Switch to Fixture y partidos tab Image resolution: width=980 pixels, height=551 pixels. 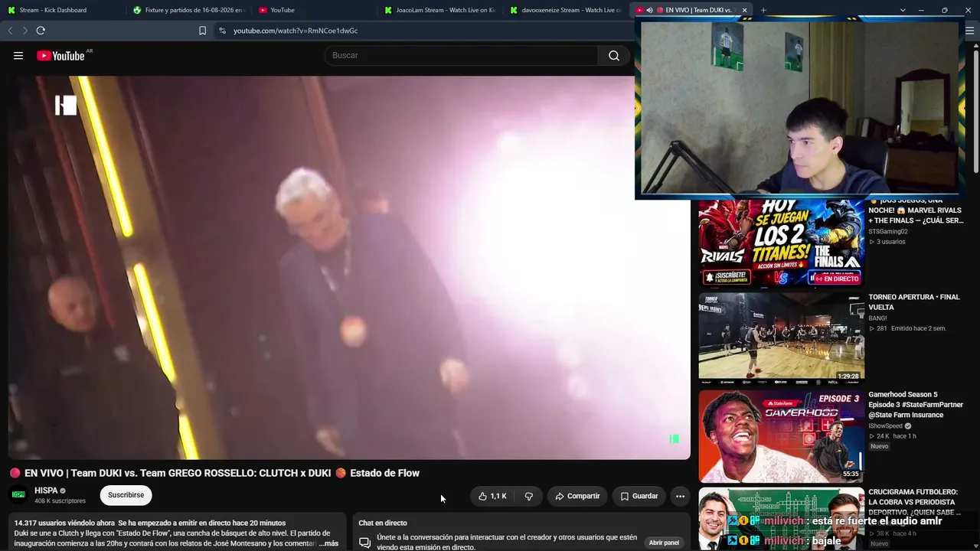point(188,10)
